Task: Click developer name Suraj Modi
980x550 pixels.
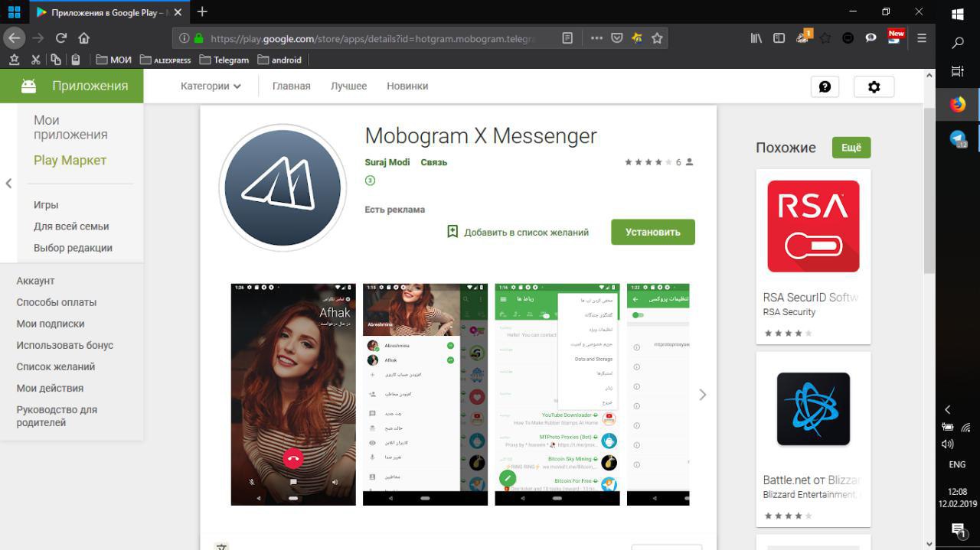Action: 387,162
